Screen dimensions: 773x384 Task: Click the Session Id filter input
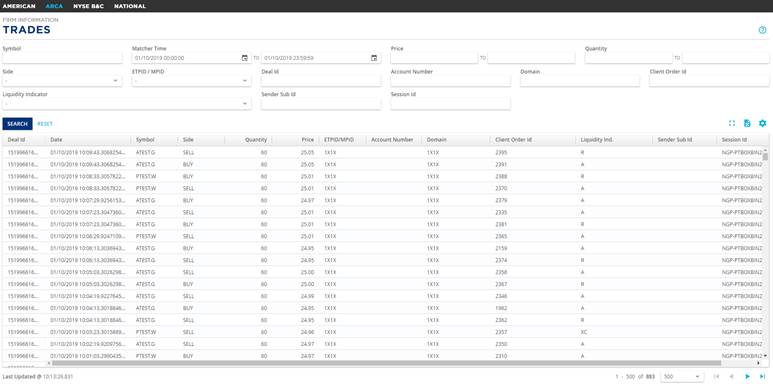(x=451, y=104)
